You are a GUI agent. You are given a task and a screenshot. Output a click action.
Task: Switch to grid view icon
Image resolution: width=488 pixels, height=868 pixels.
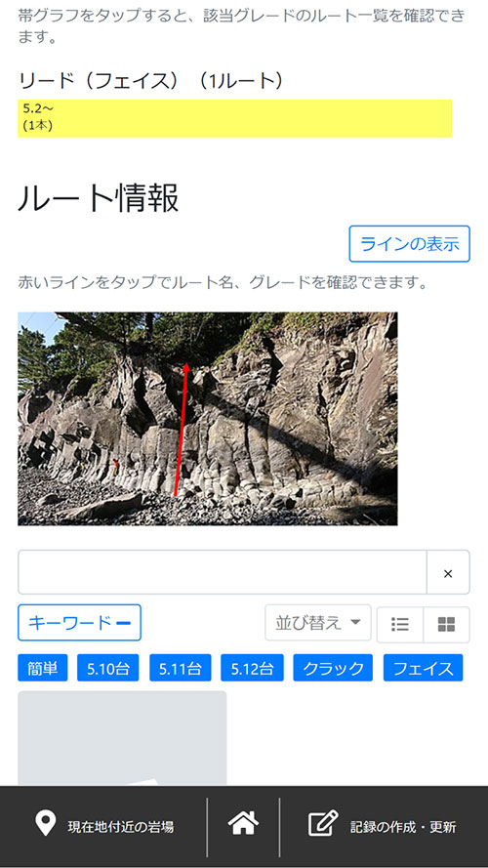(x=446, y=625)
